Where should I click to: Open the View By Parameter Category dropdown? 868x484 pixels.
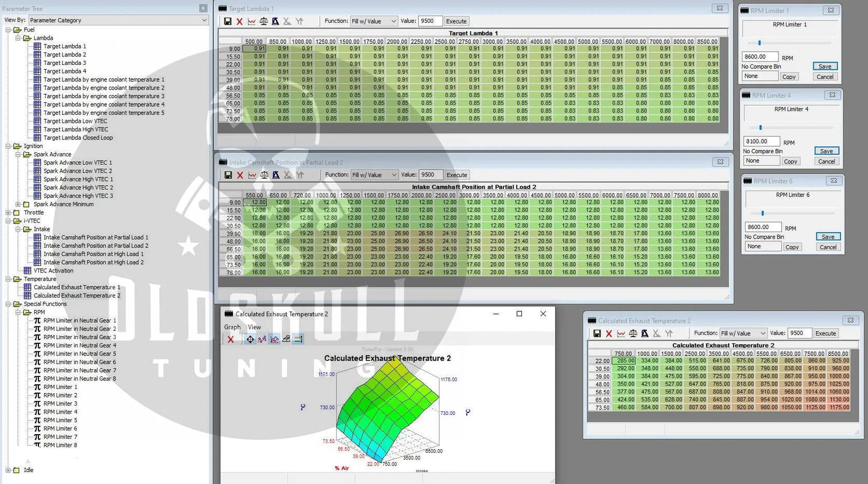pyautogui.click(x=118, y=20)
